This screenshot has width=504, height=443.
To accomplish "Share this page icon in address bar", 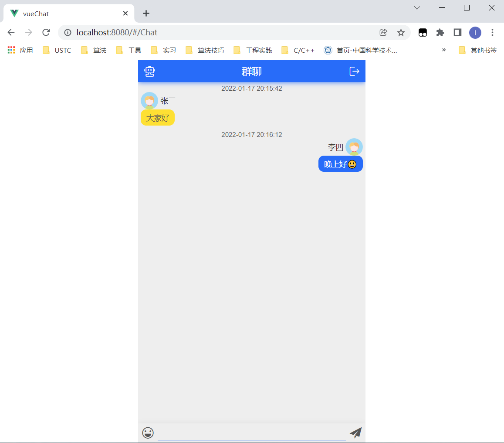I will [x=383, y=33].
